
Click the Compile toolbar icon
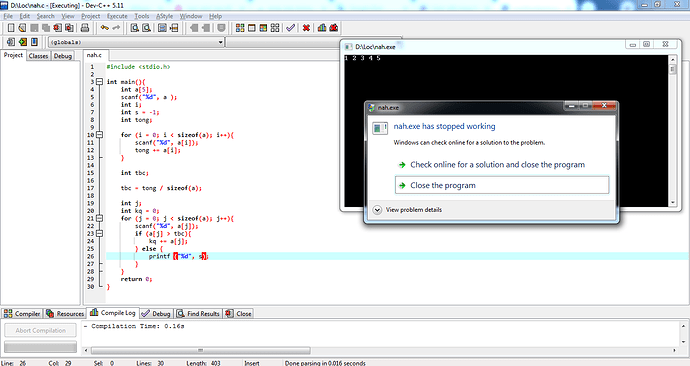tap(240, 28)
